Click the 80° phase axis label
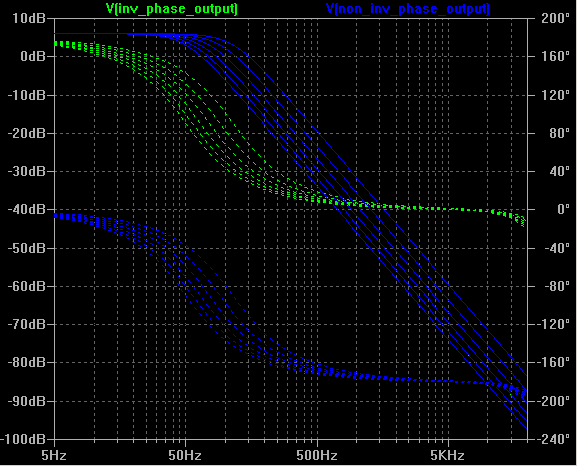The height and width of the screenshot is (466, 577). point(559,133)
